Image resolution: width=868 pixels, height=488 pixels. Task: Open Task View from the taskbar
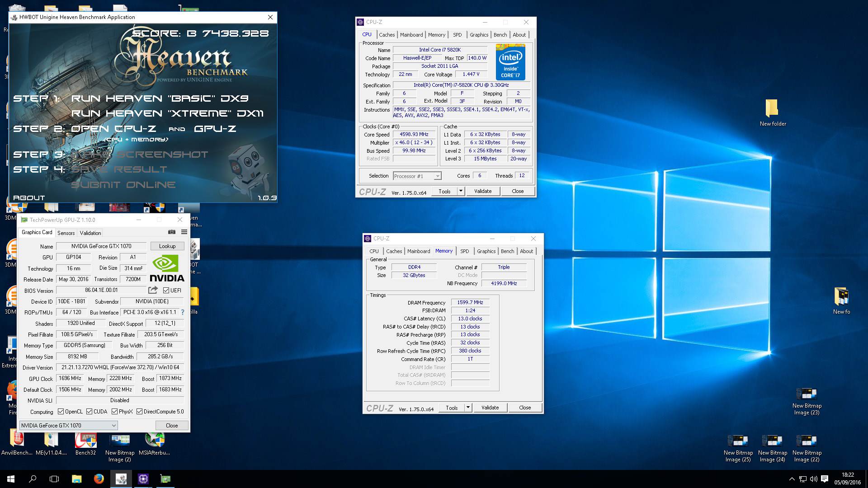point(54,479)
